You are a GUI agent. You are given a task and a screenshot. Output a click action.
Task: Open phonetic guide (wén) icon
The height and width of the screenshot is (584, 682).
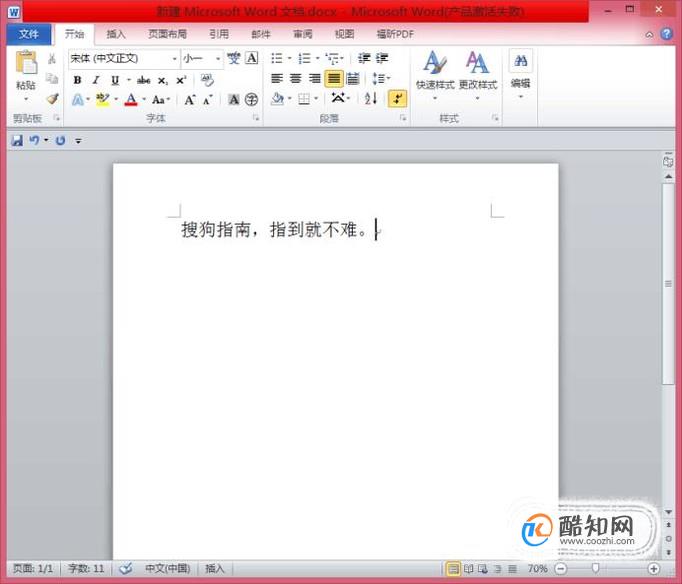click(x=234, y=58)
